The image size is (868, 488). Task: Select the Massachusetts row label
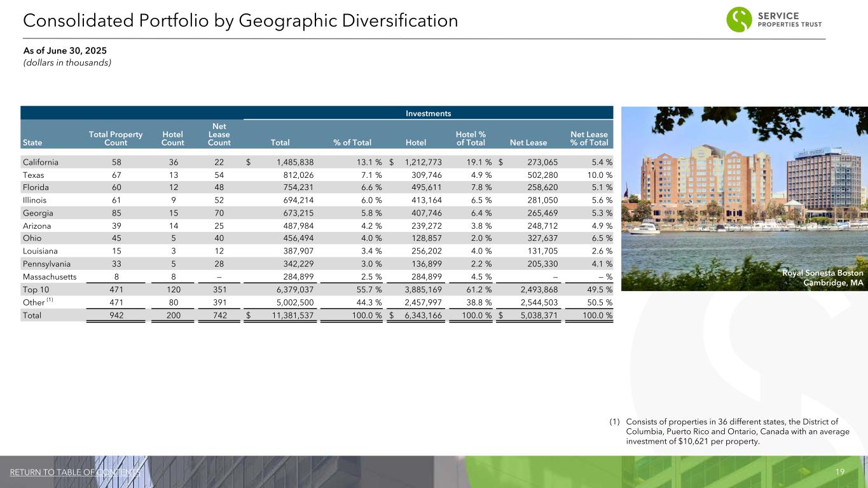[x=49, y=276]
